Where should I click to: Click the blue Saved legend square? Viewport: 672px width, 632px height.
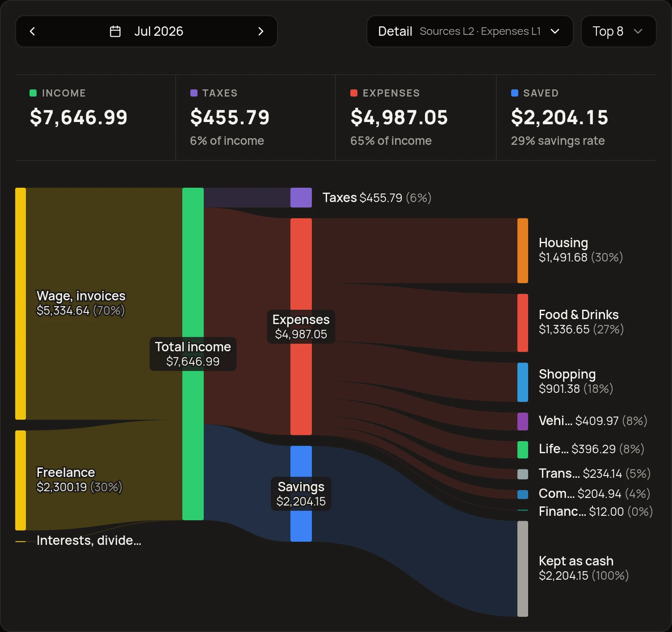coord(515,93)
